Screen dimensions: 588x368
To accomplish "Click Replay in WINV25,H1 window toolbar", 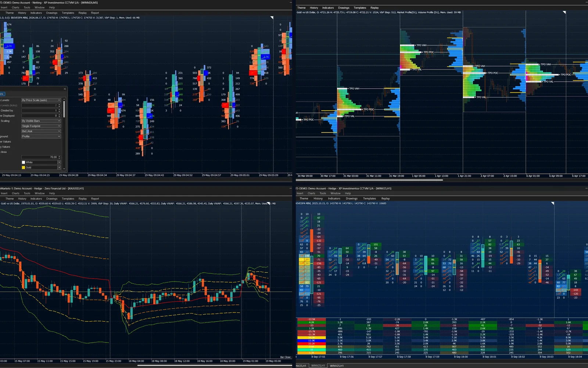I will [386, 198].
